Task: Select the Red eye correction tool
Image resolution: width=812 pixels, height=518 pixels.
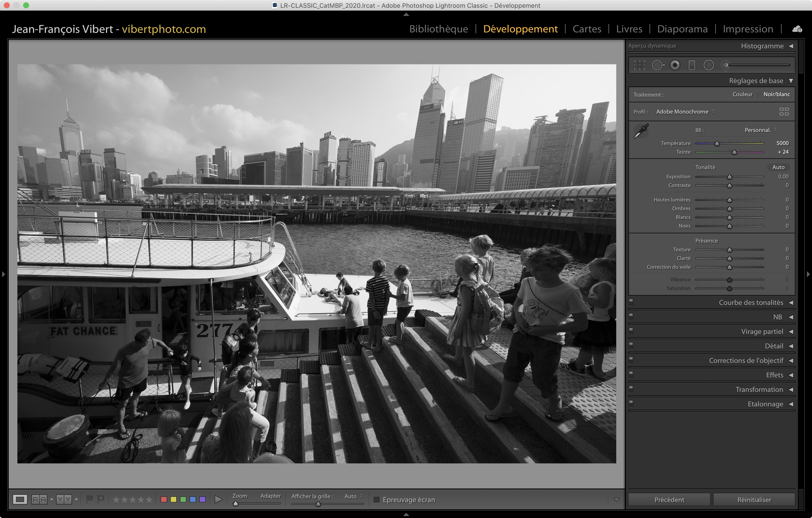Action: [x=675, y=65]
